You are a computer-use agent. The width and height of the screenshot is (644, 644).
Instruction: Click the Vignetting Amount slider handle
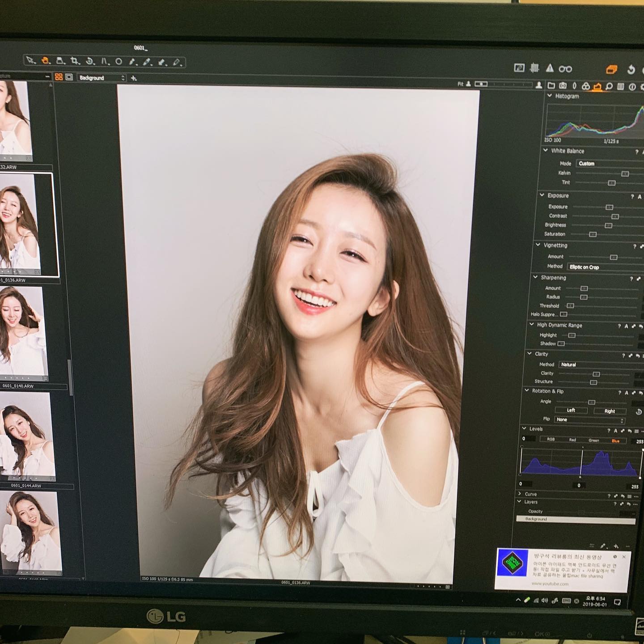[614, 257]
